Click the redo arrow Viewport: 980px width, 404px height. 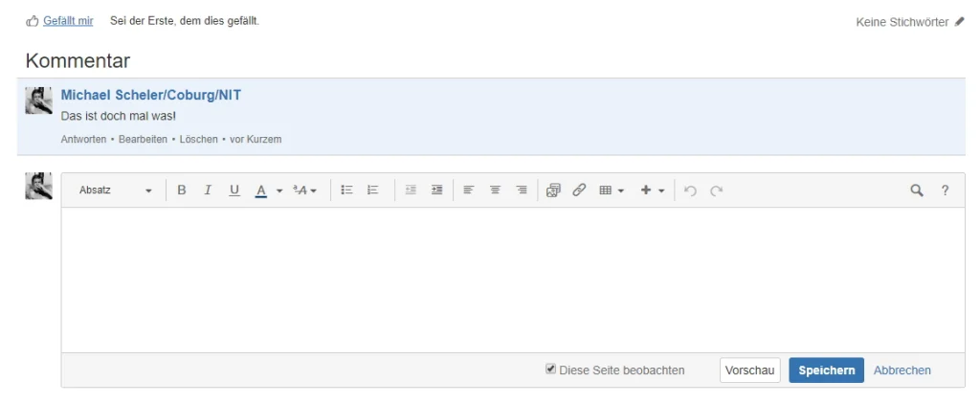tap(716, 191)
